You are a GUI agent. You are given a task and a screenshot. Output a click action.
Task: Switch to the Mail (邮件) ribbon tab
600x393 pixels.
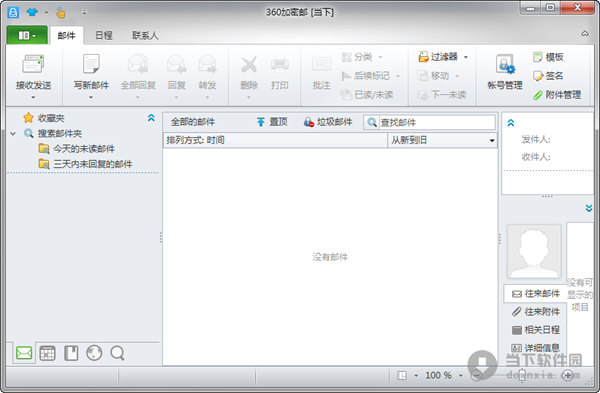(67, 36)
